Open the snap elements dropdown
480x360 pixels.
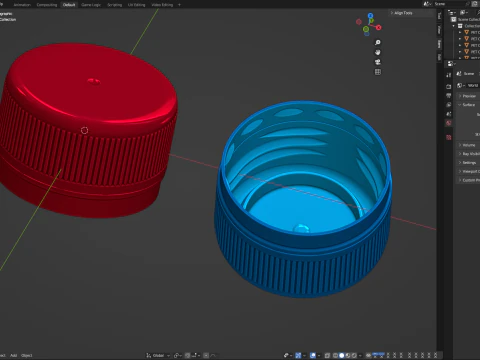tap(196, 355)
